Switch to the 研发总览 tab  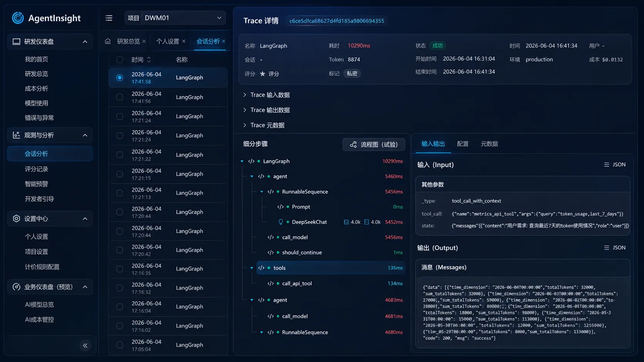(128, 41)
